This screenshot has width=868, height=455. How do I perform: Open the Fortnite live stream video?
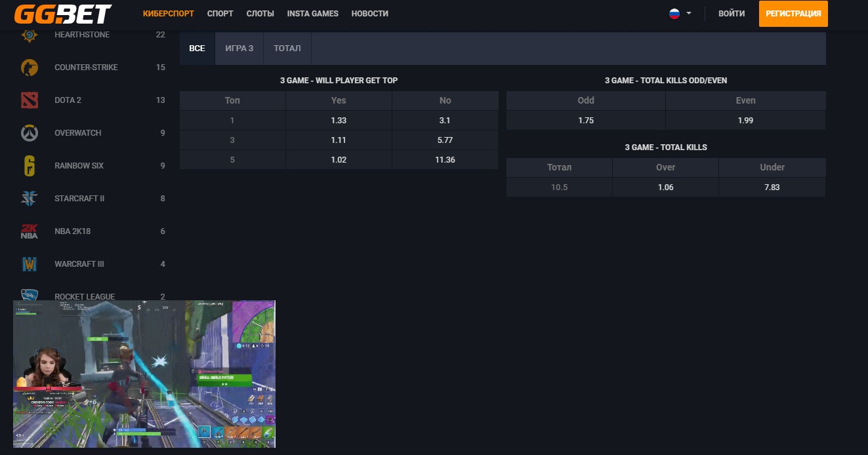pos(144,374)
